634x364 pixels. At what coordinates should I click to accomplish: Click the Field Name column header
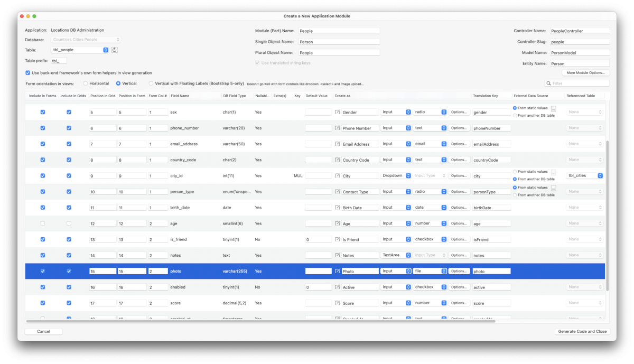(180, 96)
